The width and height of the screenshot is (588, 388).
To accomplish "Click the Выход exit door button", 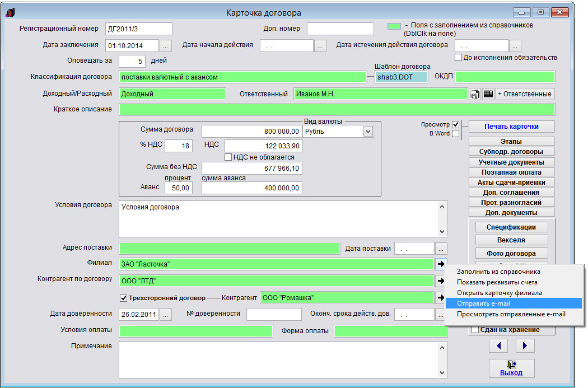I will [511, 368].
